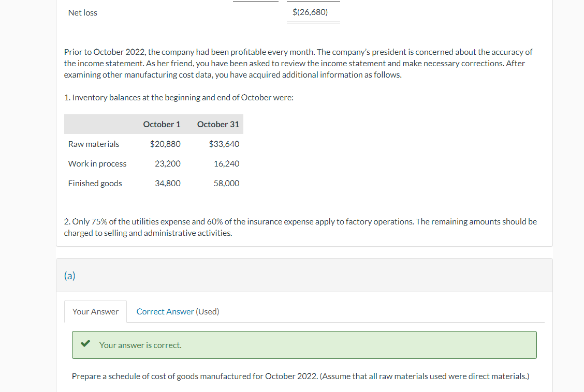The image size is (584, 392).
Task: Click the 58,000 ending finished goods value
Action: pyautogui.click(x=227, y=183)
